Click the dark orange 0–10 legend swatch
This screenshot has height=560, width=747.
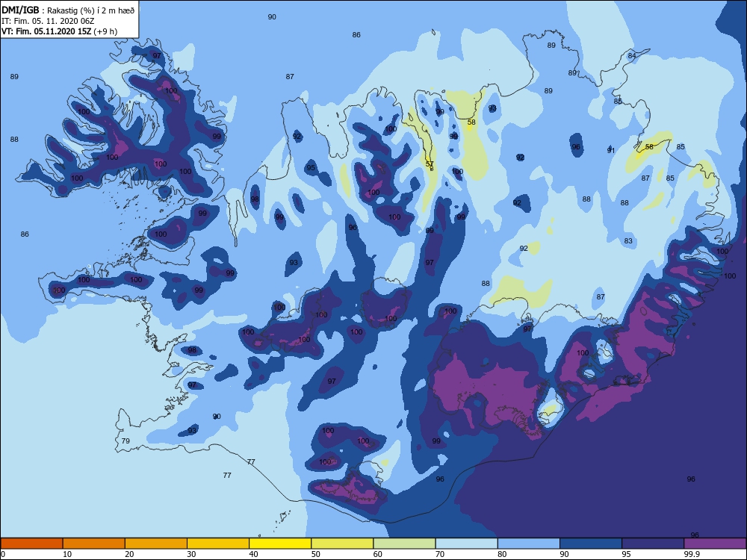click(x=31, y=544)
